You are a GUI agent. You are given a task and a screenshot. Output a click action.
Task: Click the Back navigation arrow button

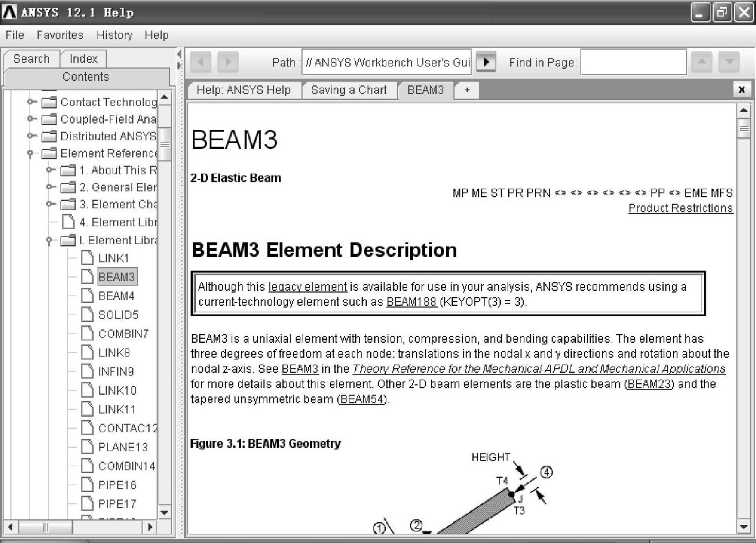(200, 62)
